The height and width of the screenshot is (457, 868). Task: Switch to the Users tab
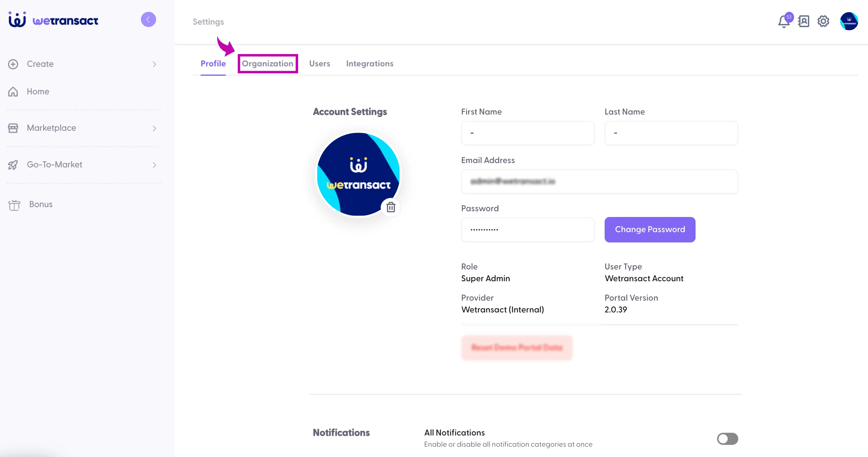[319, 63]
